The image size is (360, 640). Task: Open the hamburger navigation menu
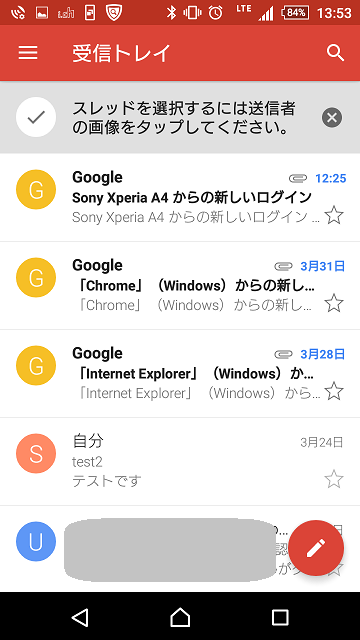[x=28, y=53]
